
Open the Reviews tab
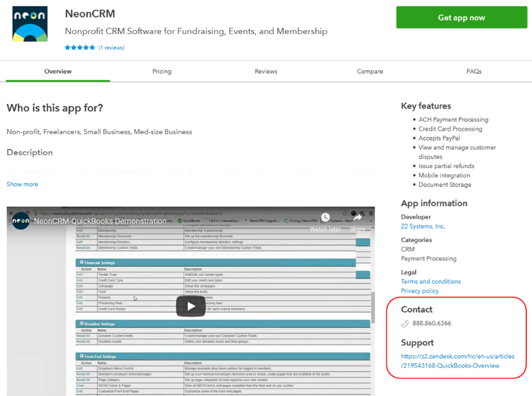(x=266, y=71)
